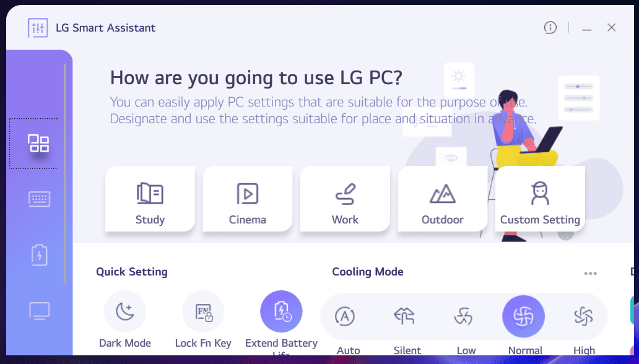Click the information icon in title bar
639x364 pixels.
pyautogui.click(x=550, y=28)
